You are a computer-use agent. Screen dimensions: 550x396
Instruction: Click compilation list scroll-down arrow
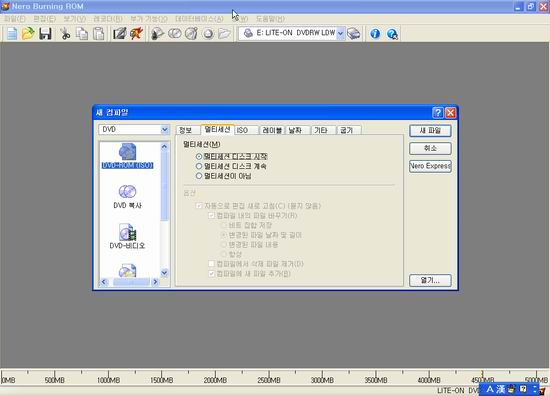[x=164, y=273]
